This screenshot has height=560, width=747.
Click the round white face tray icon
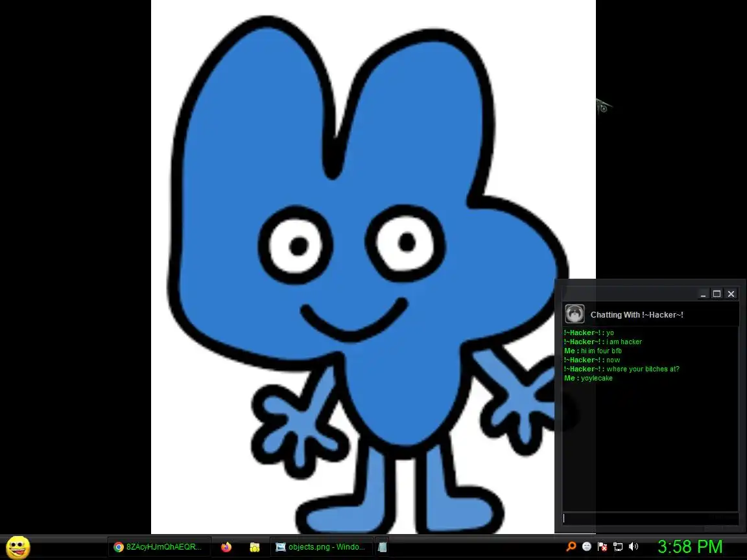point(587,546)
